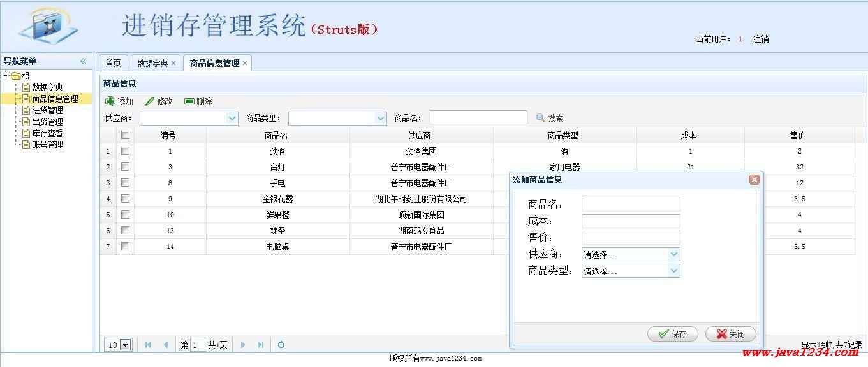Viewport: 868px width, 367px height.
Task: Switch to the 首页 tab
Action: 113,63
